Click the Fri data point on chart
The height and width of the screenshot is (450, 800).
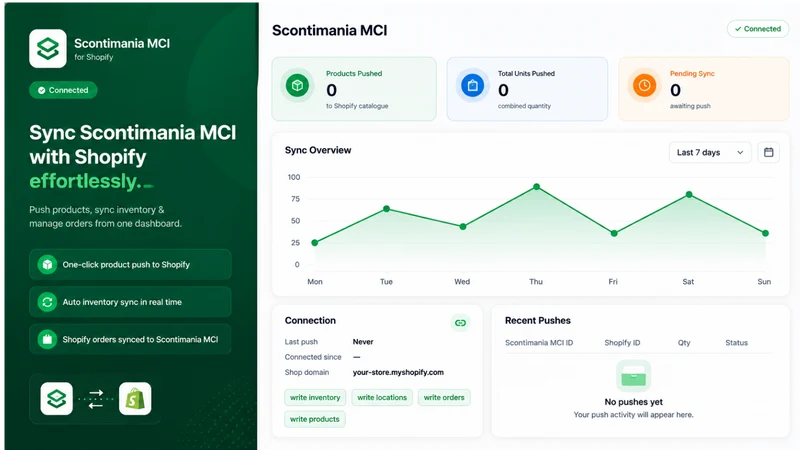click(614, 233)
